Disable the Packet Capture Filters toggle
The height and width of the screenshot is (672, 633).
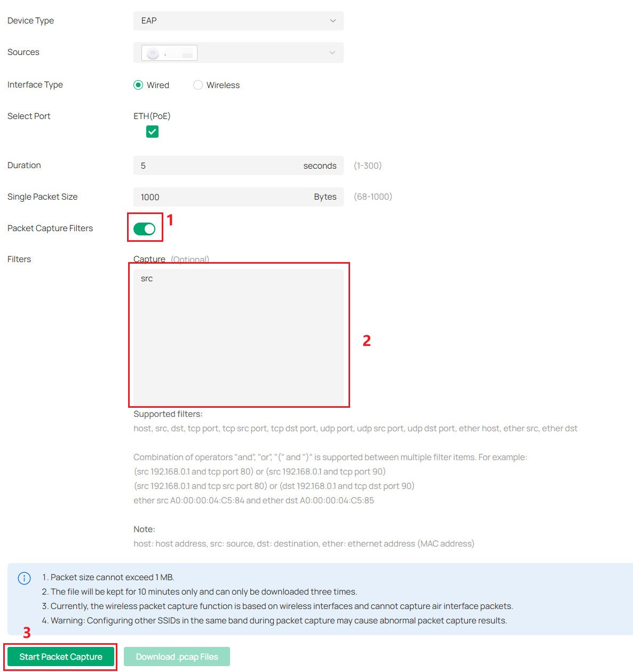(x=145, y=228)
